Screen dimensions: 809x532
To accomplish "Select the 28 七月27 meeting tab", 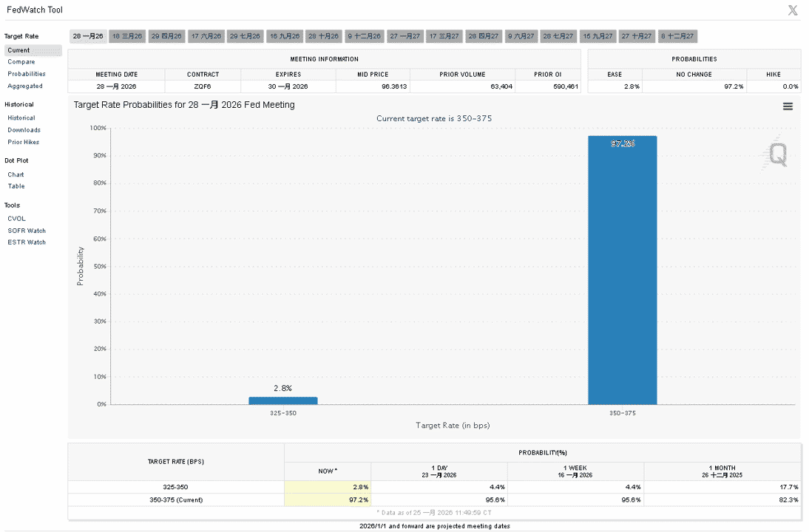I will (558, 36).
